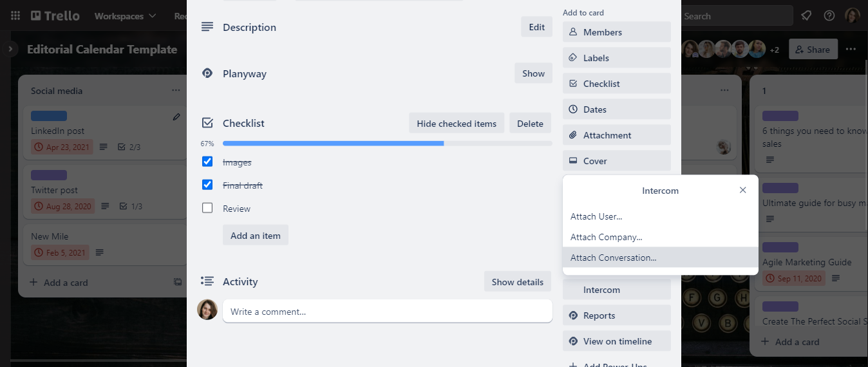This screenshot has height=367, width=868.
Task: Close the Intercom popup
Action: (743, 190)
